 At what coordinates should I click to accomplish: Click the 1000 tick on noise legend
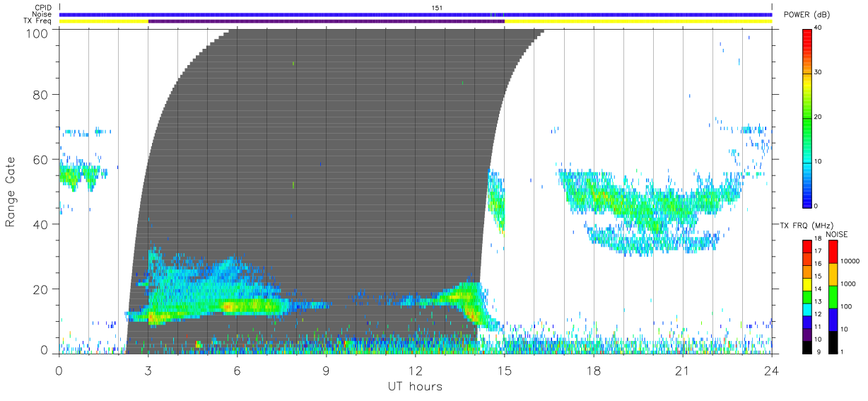848,284
